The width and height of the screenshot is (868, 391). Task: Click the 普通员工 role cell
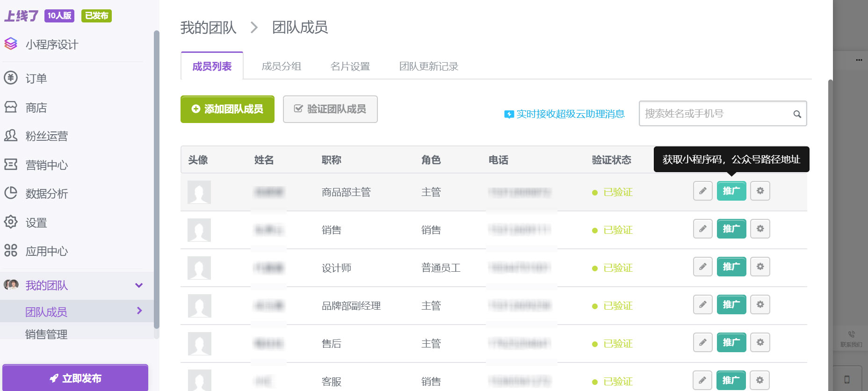click(441, 268)
